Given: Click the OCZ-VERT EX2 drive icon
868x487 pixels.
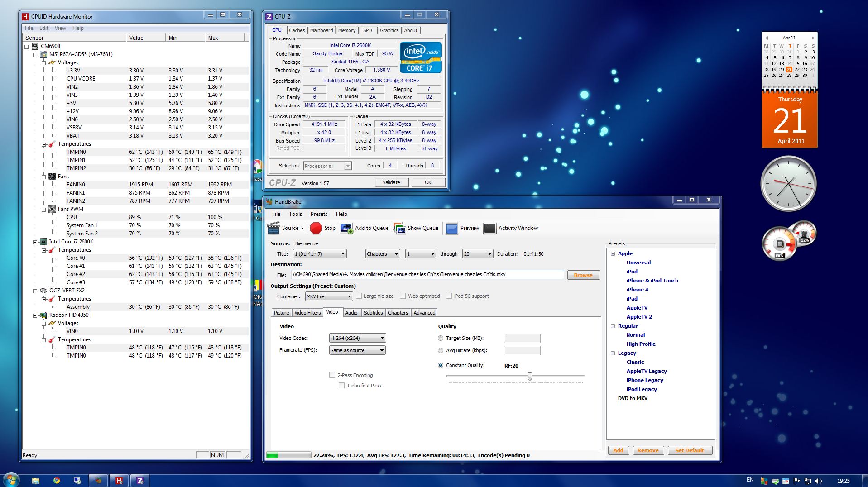Looking at the screenshot, I should pos(43,291).
